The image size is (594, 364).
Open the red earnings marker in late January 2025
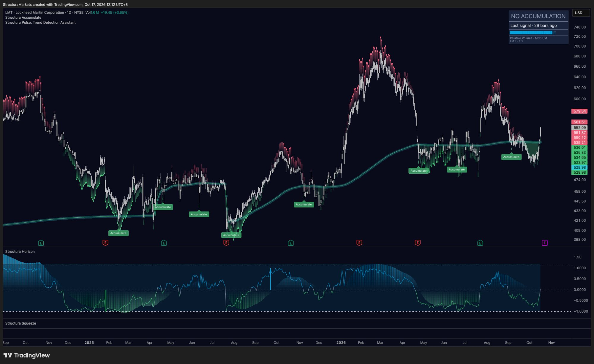(x=105, y=243)
